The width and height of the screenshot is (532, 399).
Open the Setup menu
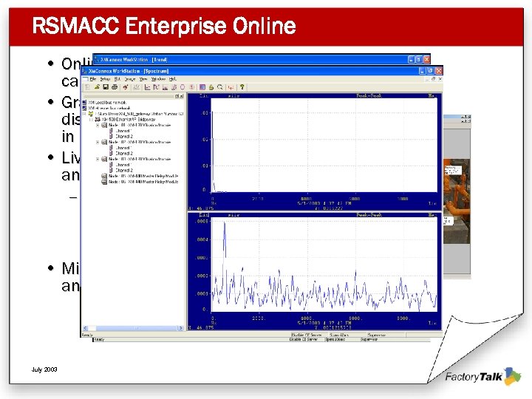tap(105, 79)
